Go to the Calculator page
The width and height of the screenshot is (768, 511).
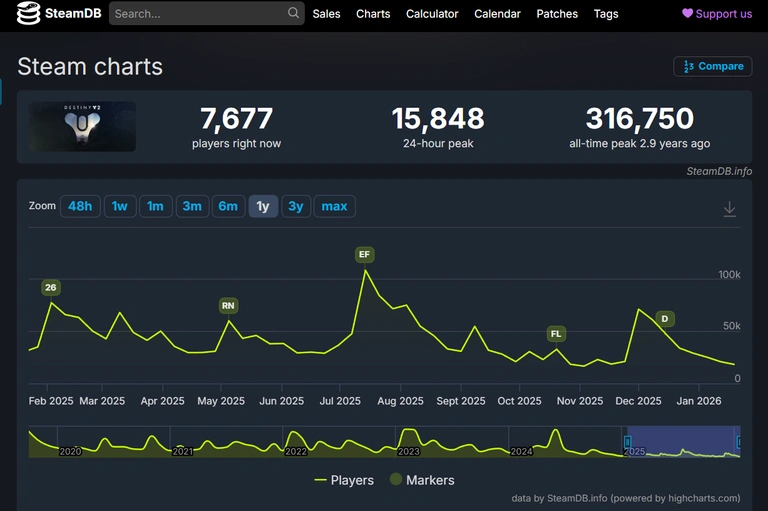pos(432,14)
